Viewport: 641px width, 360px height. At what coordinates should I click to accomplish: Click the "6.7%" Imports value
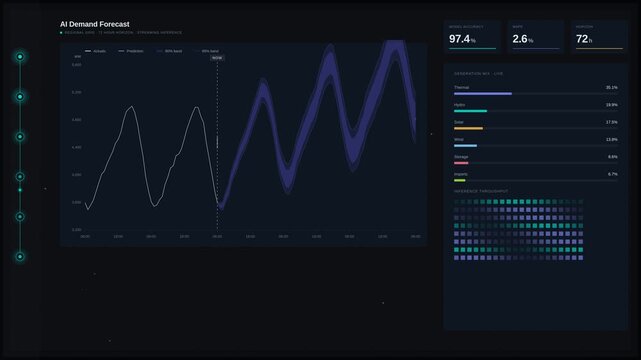coord(612,174)
